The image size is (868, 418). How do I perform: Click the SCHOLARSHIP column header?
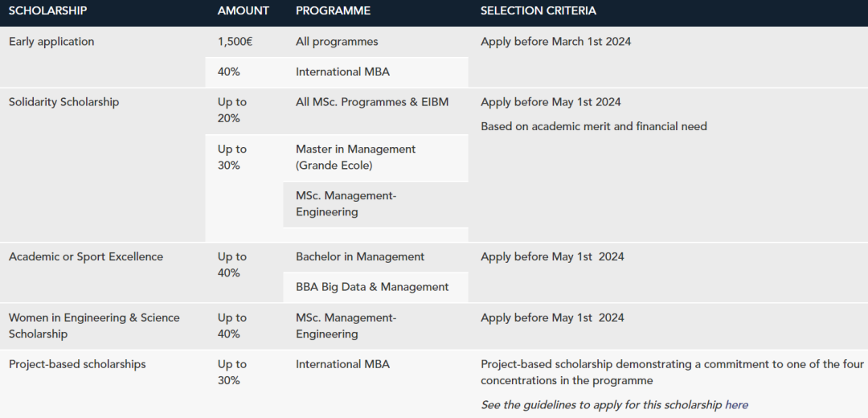(47, 10)
